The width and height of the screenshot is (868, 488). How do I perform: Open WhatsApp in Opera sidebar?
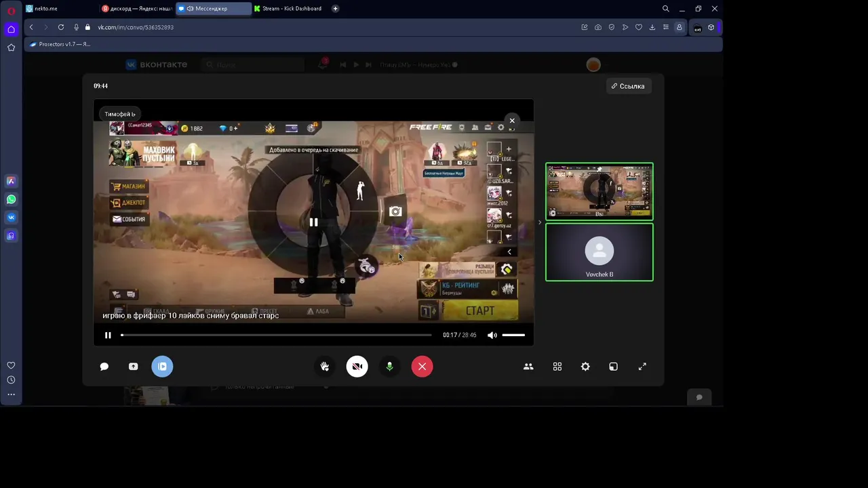11,199
